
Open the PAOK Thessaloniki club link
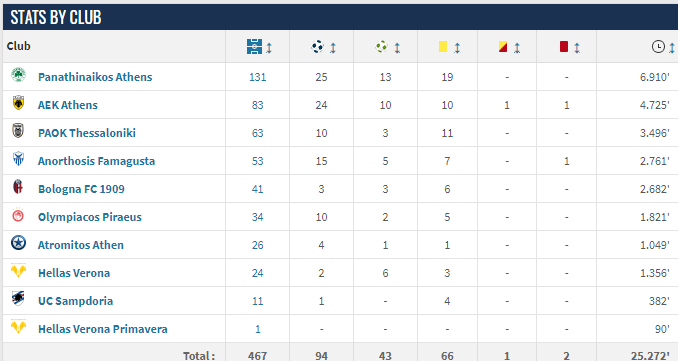87,133
